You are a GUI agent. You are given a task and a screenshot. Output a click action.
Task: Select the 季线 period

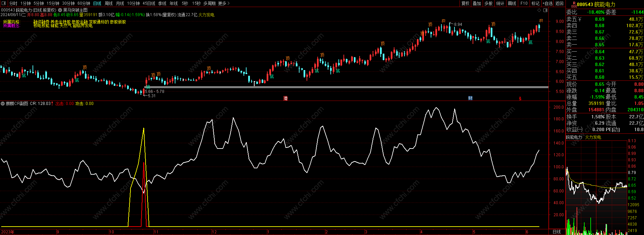coord(162,3)
